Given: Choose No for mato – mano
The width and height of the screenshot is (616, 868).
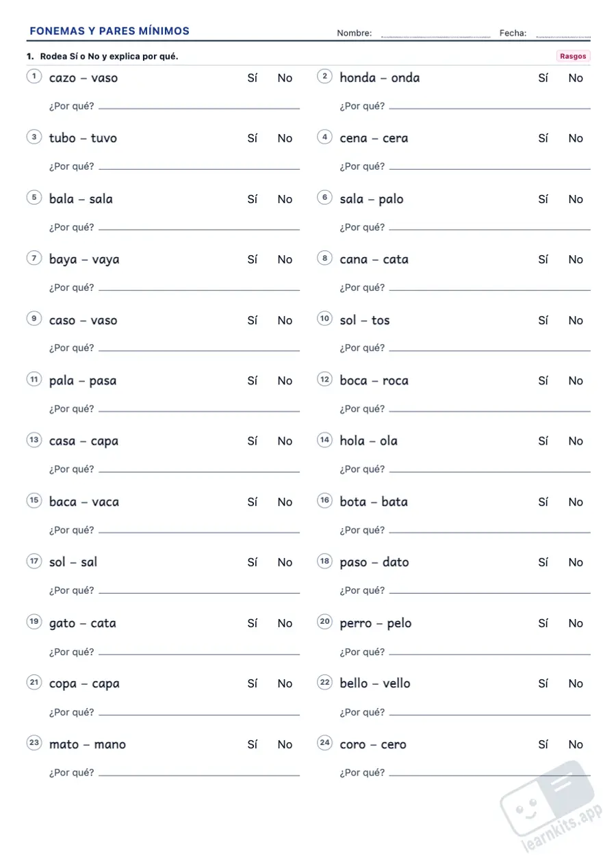Looking at the screenshot, I should pyautogui.click(x=285, y=744).
